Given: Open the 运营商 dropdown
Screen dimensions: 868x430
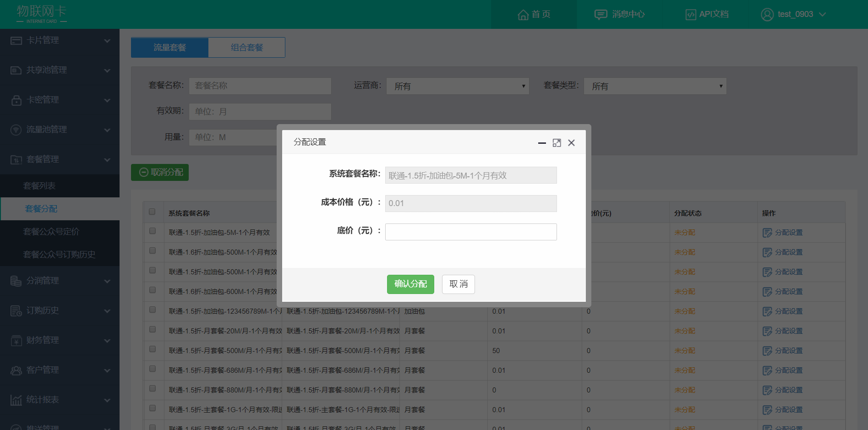Looking at the screenshot, I should (x=458, y=86).
